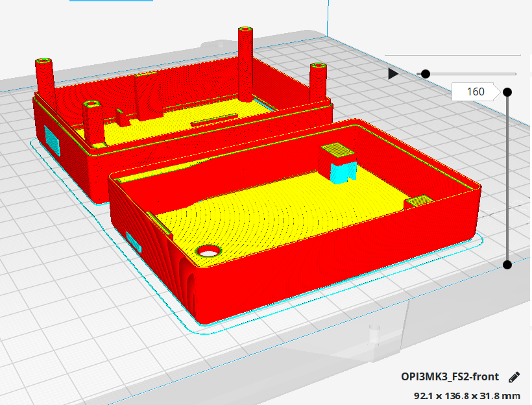Screen dimensions: 532x405
Task: Click the pencil icon to rename job
Action: tap(514, 377)
